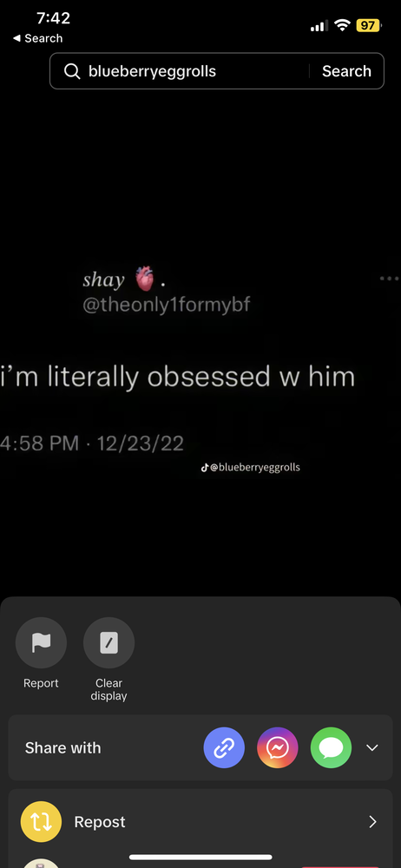
Task: Click the magnifying glass search icon
Action: [x=72, y=71]
